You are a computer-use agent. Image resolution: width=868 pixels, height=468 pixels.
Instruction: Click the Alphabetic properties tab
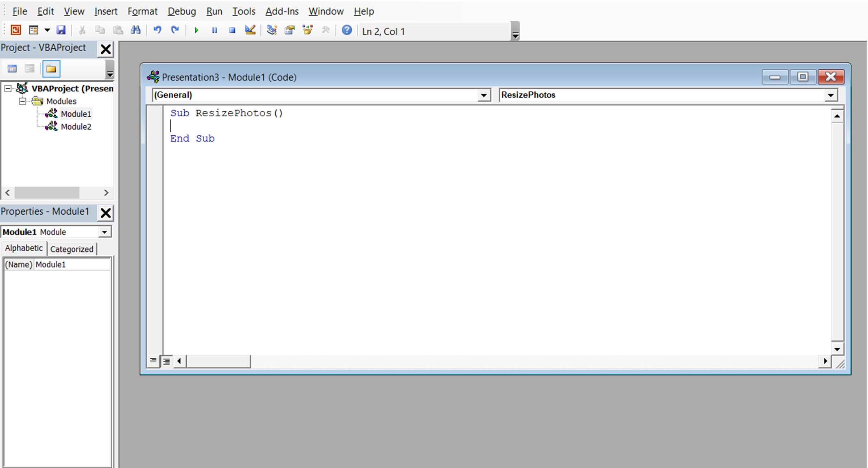pyautogui.click(x=24, y=248)
